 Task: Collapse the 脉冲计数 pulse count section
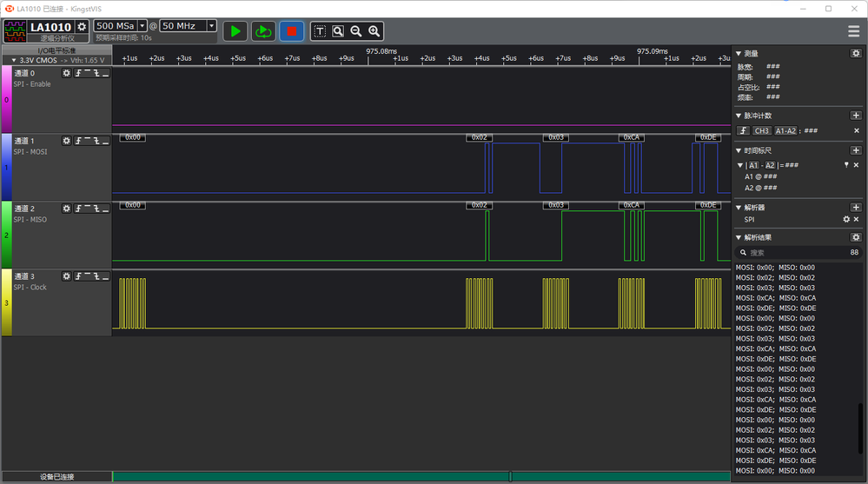pyautogui.click(x=739, y=116)
